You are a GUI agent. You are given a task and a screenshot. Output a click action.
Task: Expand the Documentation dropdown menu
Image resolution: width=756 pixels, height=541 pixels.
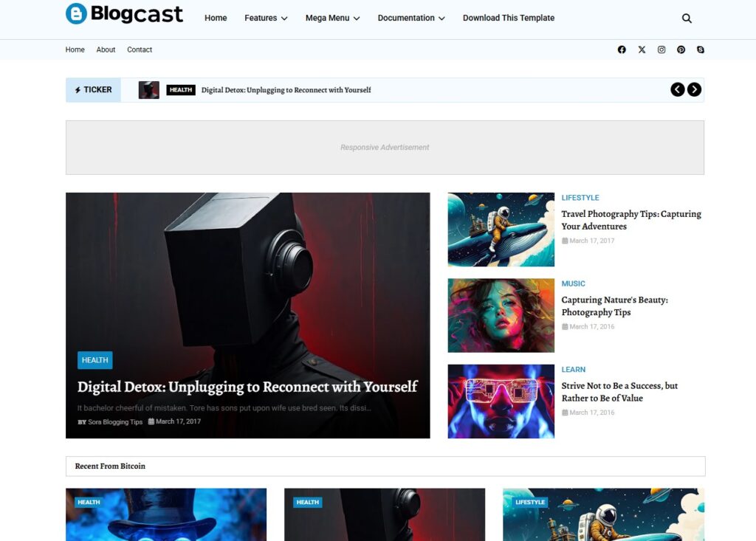(x=411, y=18)
